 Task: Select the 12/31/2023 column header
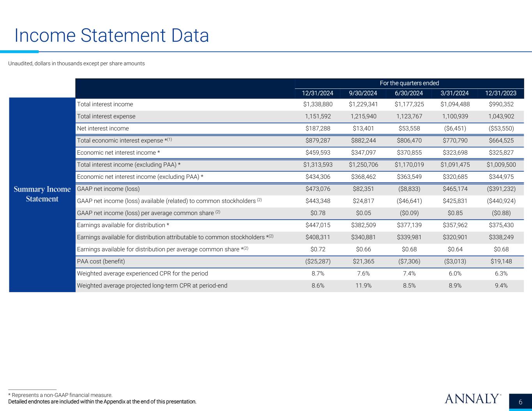pos(501,93)
